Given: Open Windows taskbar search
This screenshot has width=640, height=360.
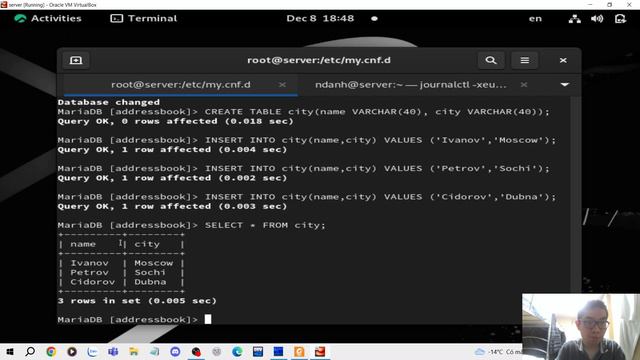Looking at the screenshot, I should click(30, 351).
